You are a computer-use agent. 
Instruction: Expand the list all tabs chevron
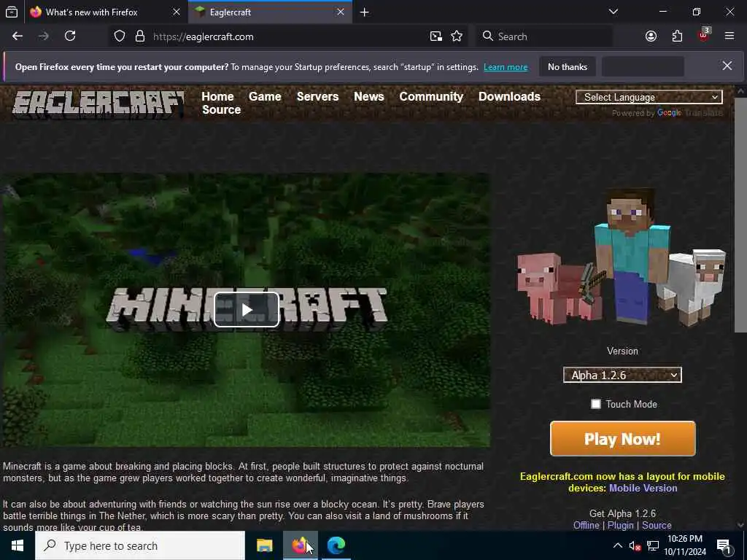coord(614,12)
